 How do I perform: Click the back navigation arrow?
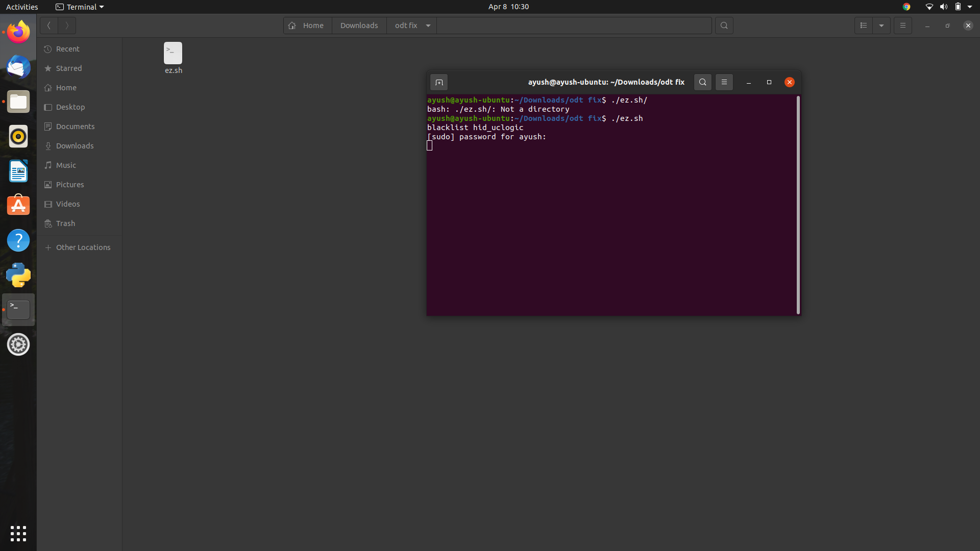point(49,26)
